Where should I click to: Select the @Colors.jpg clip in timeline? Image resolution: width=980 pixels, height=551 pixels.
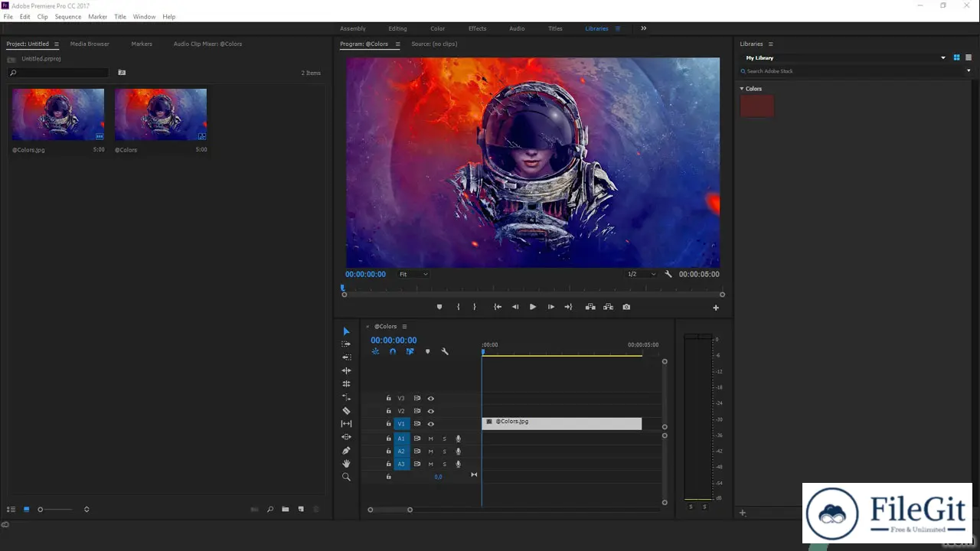tap(562, 423)
